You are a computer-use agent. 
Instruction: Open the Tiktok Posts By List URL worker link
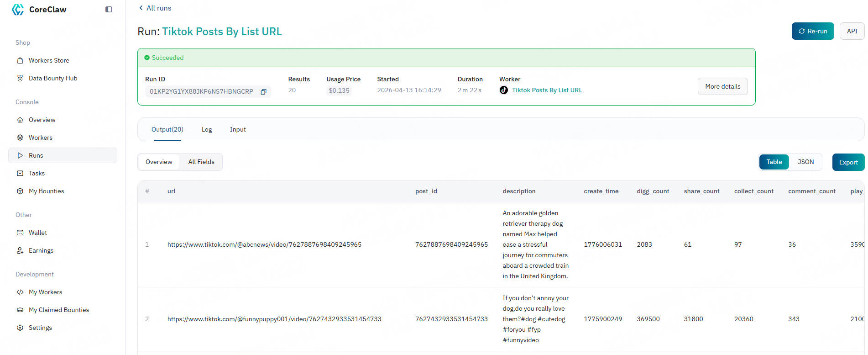pos(547,90)
